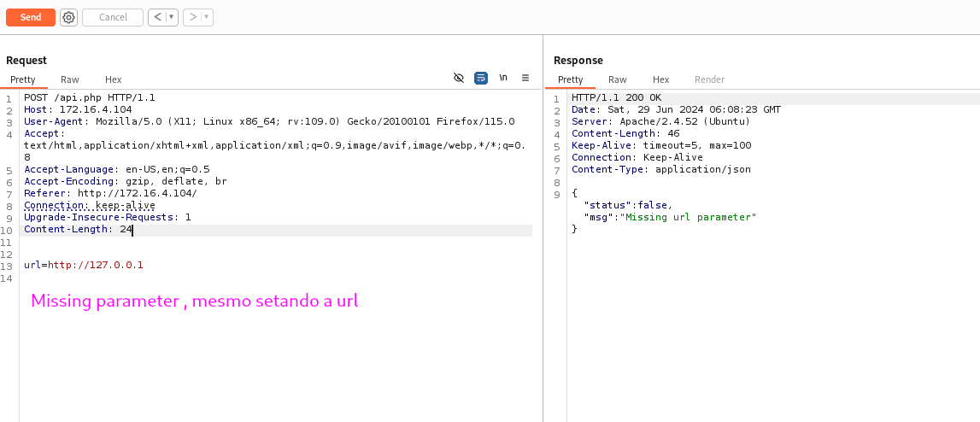Switch the Response view to the Hex tab
The image size is (980, 422).
pos(661,79)
